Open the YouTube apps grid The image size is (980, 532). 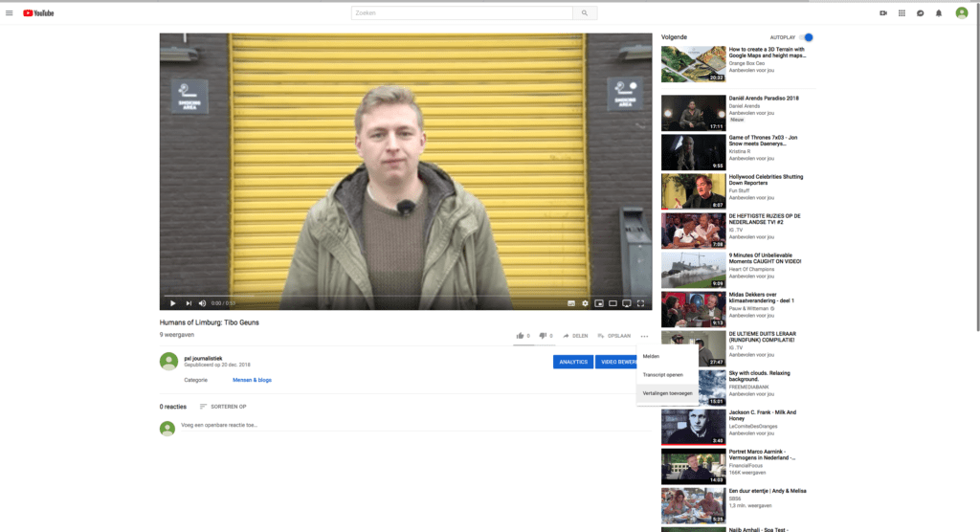click(902, 12)
